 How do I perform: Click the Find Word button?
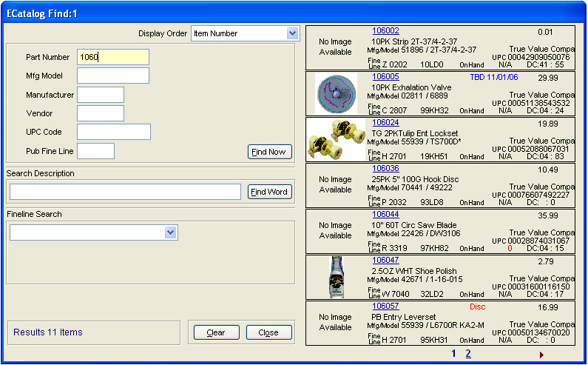tap(269, 192)
